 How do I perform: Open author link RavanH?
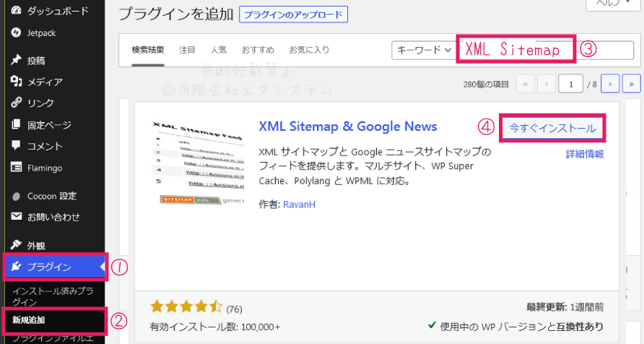[300, 205]
